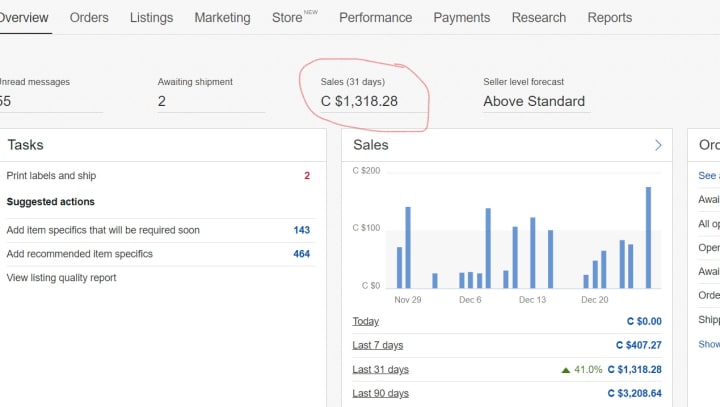The width and height of the screenshot is (720, 407).
Task: Click the C $3,208.64 amount
Action: (x=635, y=393)
